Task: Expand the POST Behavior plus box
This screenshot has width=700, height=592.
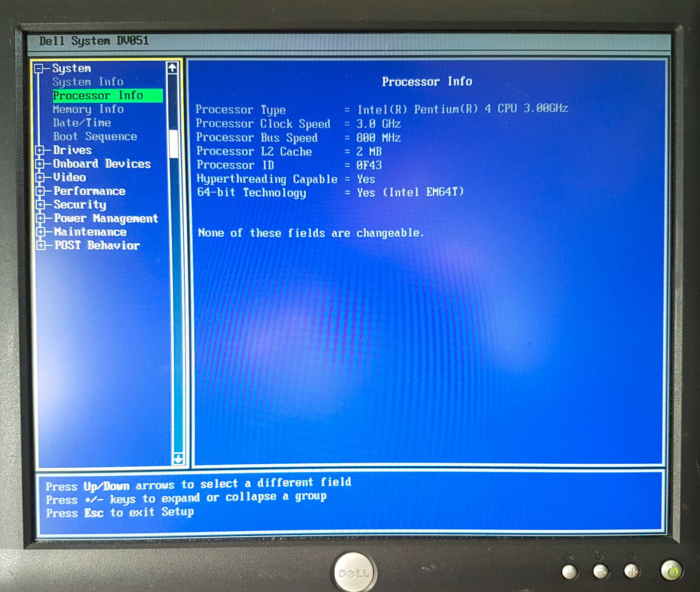Action: point(41,245)
